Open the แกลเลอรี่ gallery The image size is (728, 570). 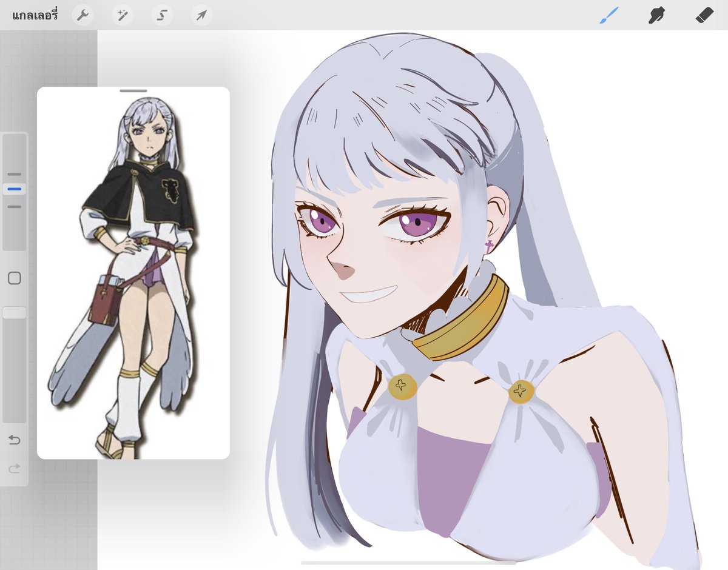point(35,15)
